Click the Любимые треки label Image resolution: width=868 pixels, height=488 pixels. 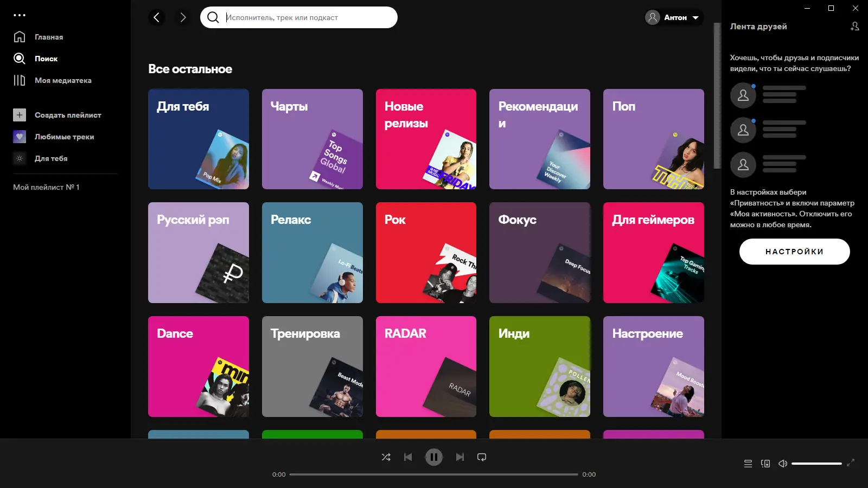pos(64,137)
